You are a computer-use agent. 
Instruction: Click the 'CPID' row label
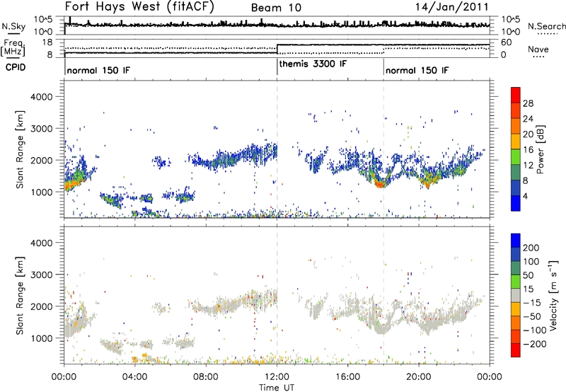[x=16, y=67]
